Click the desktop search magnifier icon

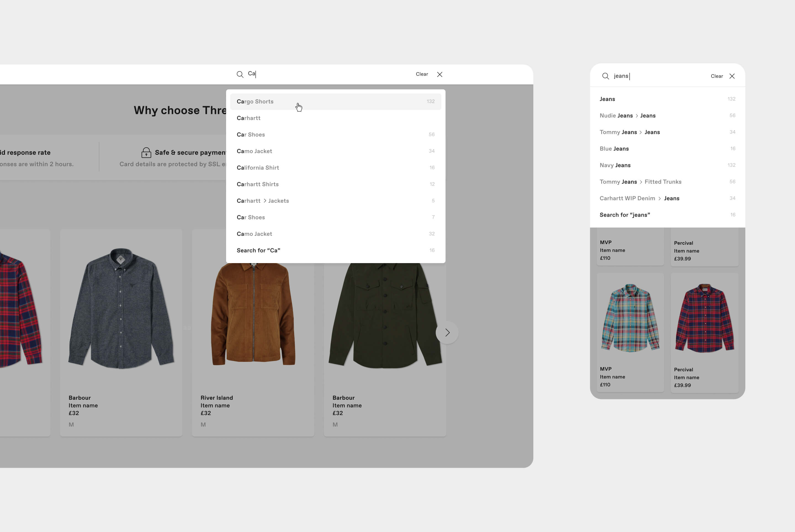click(240, 74)
